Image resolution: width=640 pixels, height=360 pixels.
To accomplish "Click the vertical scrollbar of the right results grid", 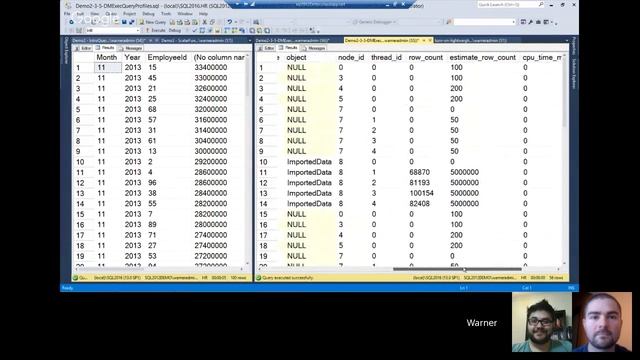I will (564, 159).
